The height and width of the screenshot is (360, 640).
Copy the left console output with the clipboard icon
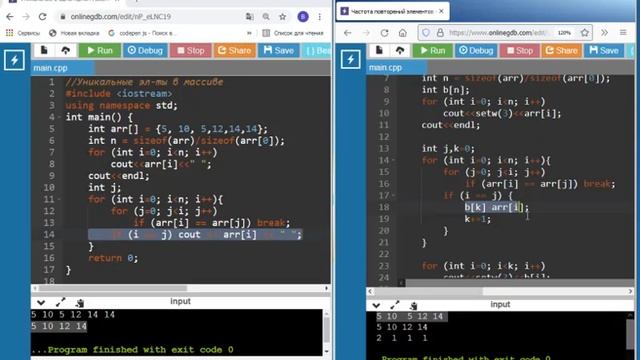(x=80, y=303)
